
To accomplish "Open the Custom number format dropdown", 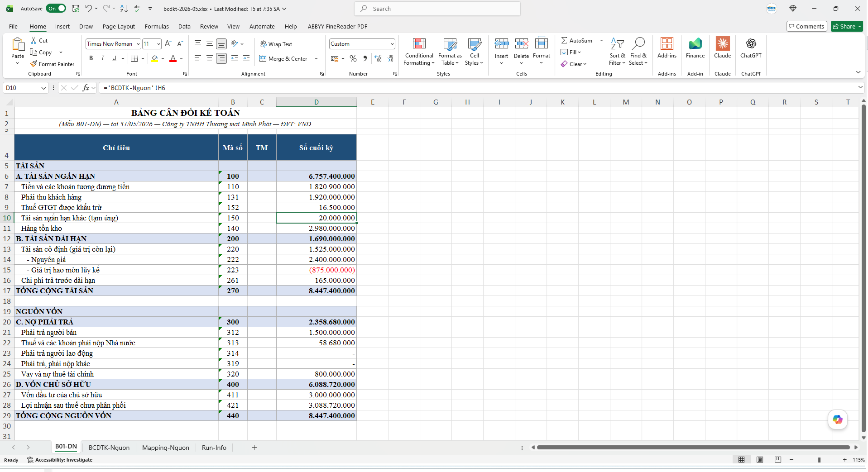I will (x=392, y=44).
